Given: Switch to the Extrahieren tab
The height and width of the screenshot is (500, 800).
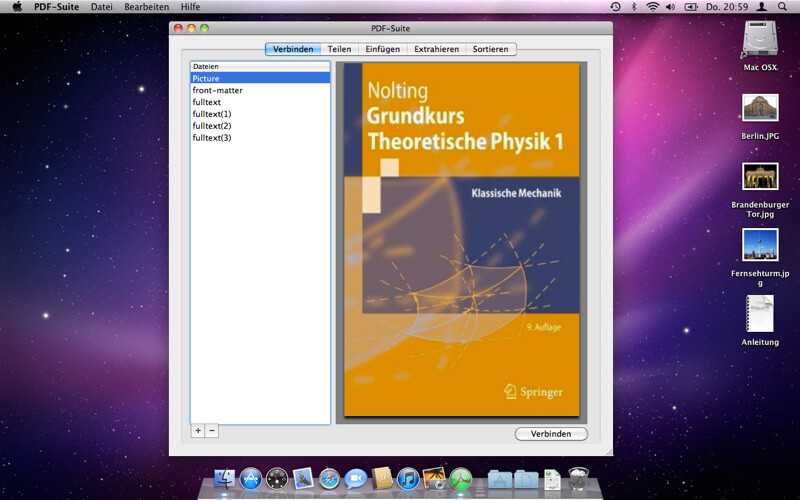Looking at the screenshot, I should pyautogui.click(x=436, y=49).
